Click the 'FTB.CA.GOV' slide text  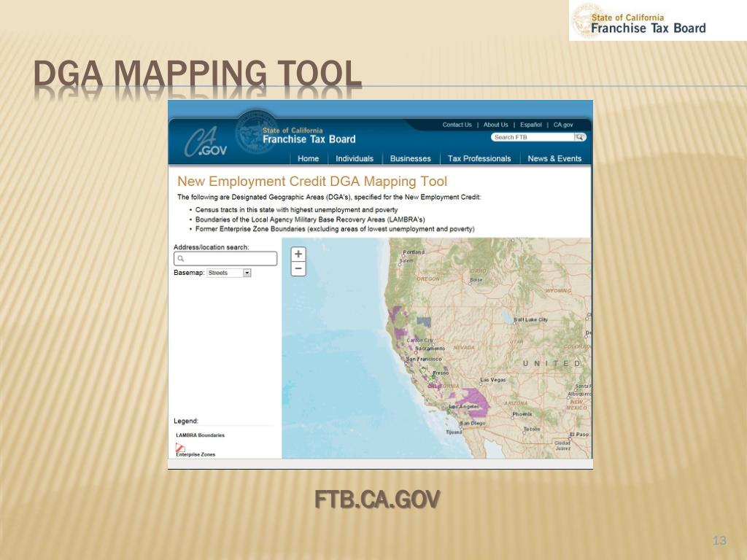[377, 500]
